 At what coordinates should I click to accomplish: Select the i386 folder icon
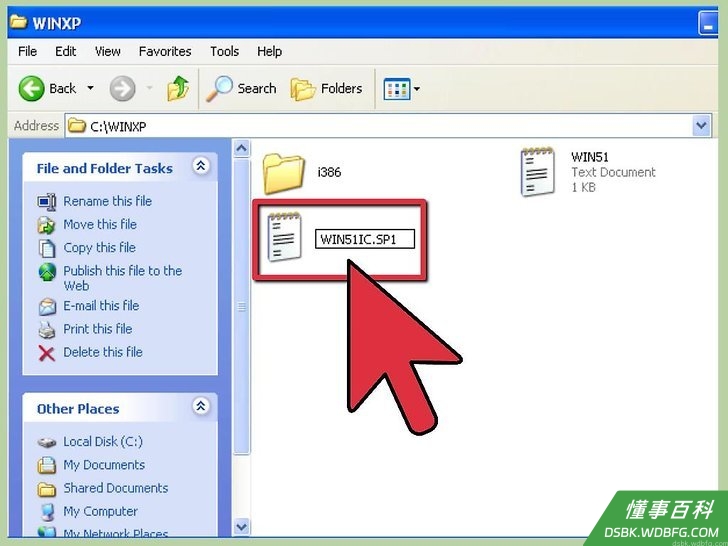[283, 173]
